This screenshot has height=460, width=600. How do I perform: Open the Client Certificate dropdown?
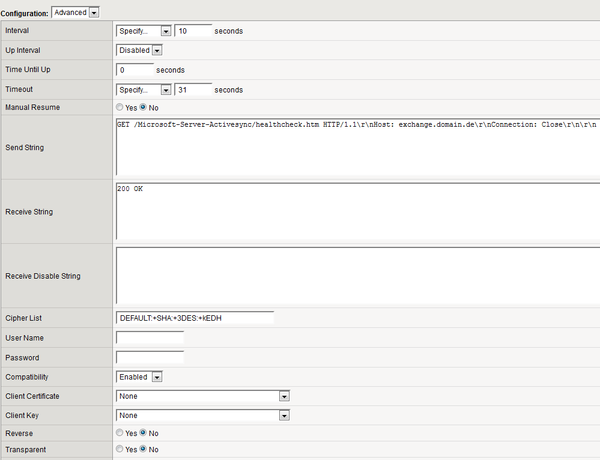click(203, 396)
